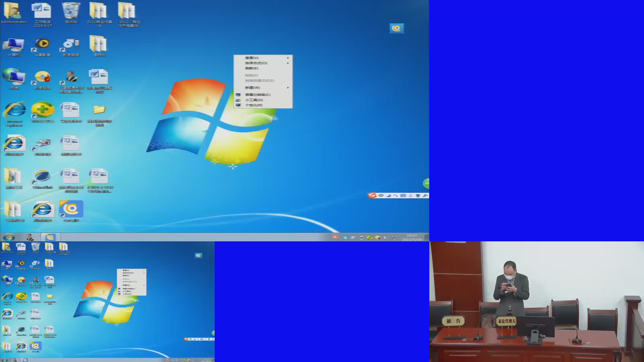The height and width of the screenshot is (362, 644).
Task: Expand 排序方式(O) submenu arrow in large view menu
Action: [288, 63]
